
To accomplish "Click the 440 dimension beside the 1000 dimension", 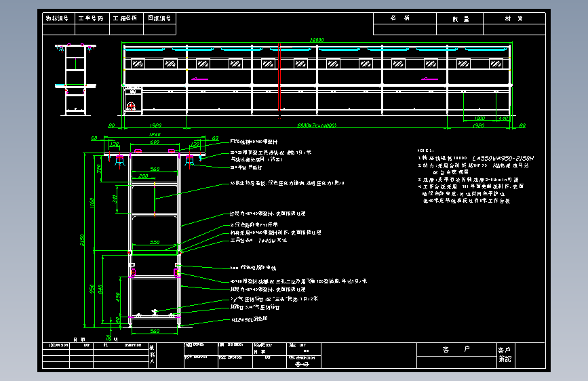I will click(503, 118).
